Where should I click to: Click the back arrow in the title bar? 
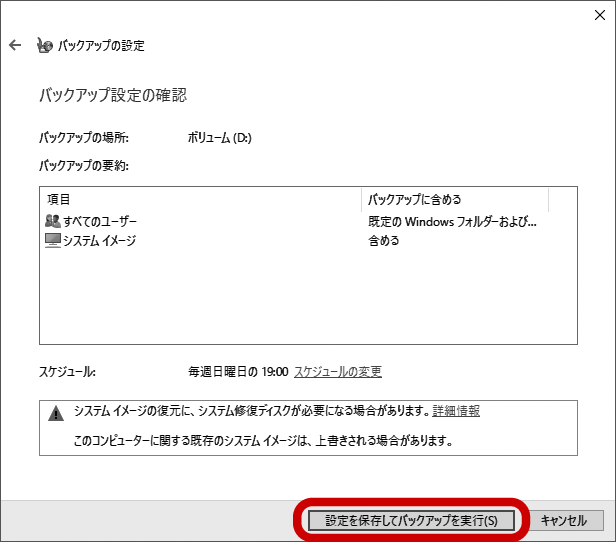15,45
